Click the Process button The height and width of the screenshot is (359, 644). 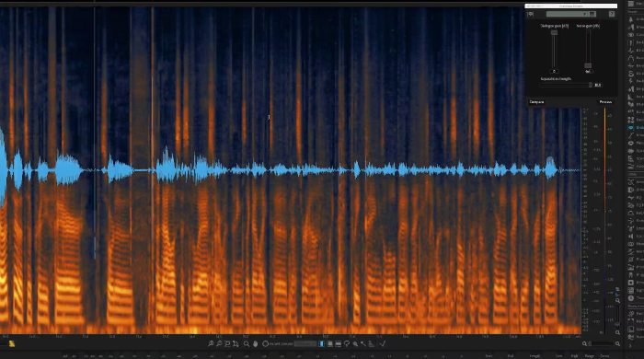tap(605, 102)
